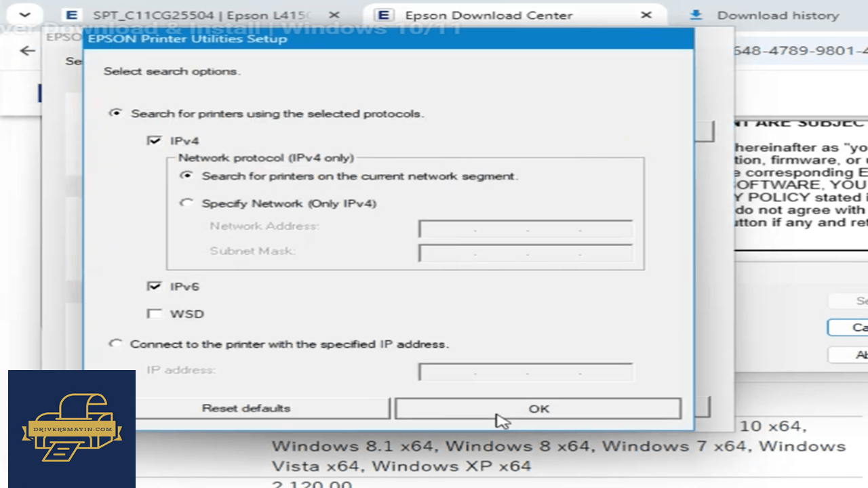Image resolution: width=868 pixels, height=488 pixels.
Task: Click the 'Subnet Mask:' label
Action: 252,251
